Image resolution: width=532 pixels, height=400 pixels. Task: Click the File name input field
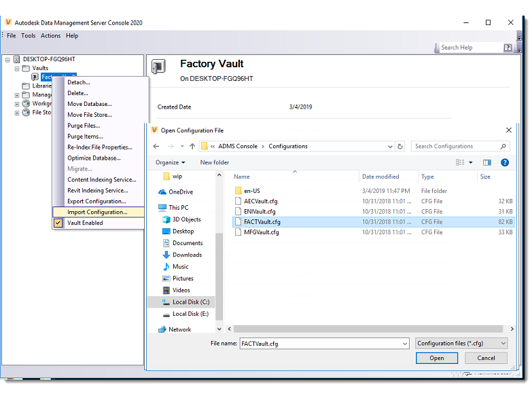click(321, 344)
